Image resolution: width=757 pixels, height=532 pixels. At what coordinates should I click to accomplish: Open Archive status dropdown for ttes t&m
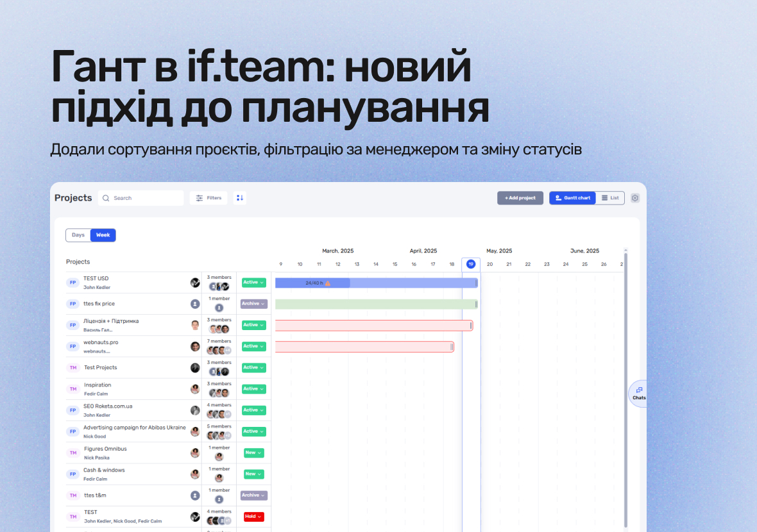pos(254,495)
